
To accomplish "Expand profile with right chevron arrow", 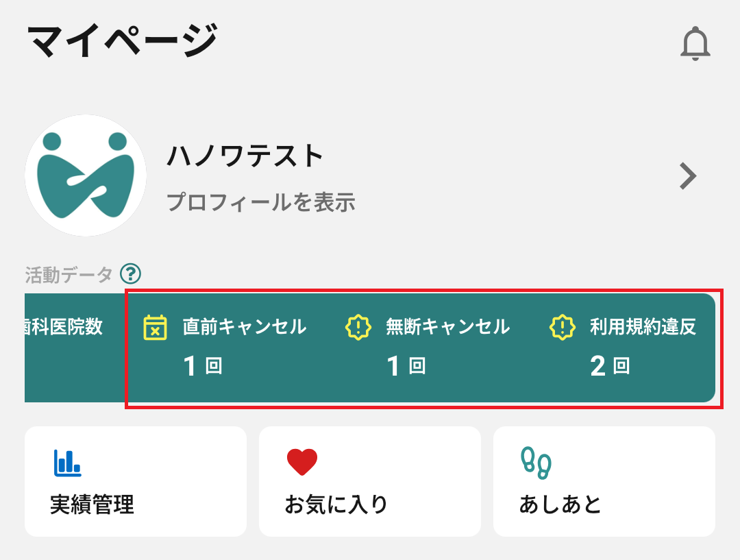I will coord(687,177).
